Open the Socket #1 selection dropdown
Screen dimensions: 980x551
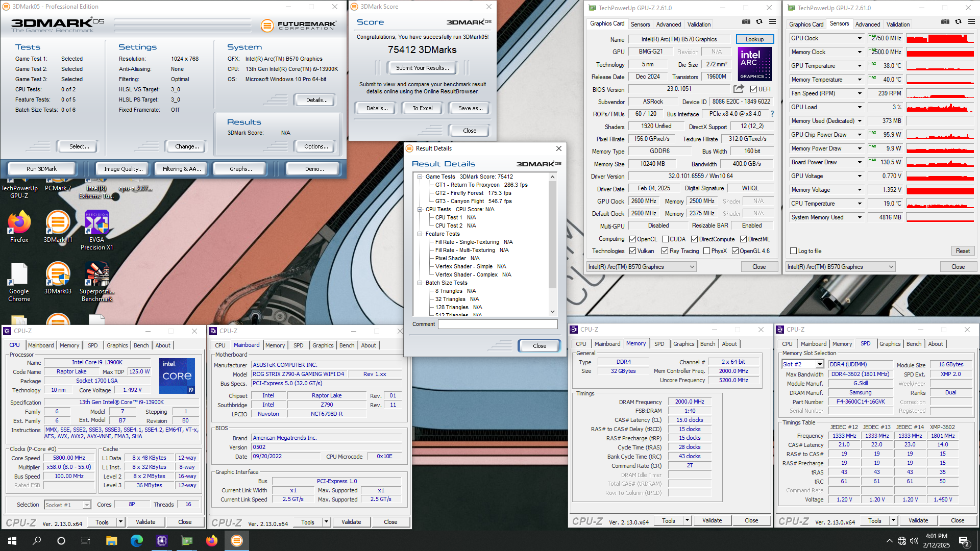(x=67, y=505)
